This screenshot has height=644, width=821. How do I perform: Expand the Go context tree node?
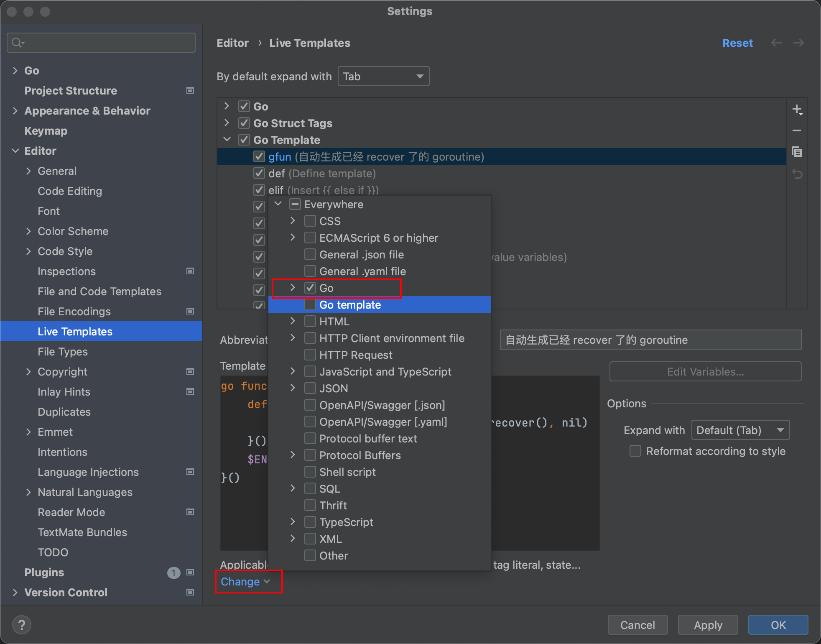(x=293, y=288)
